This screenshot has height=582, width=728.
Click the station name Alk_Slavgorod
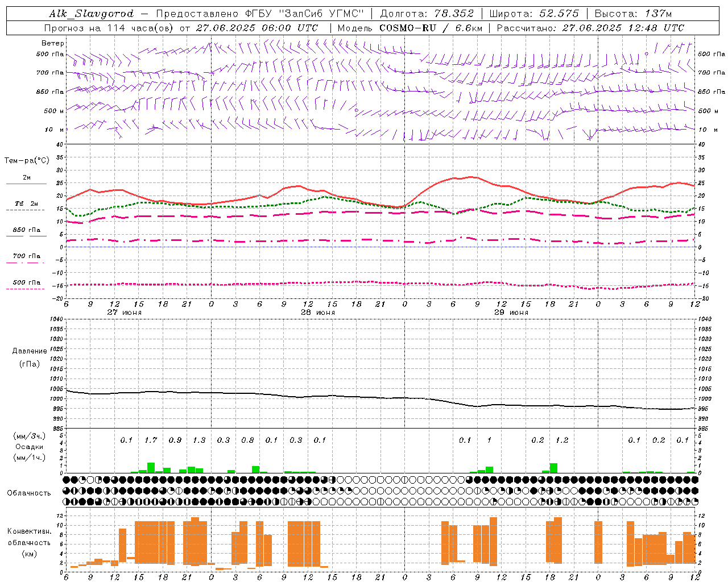[x=91, y=14]
